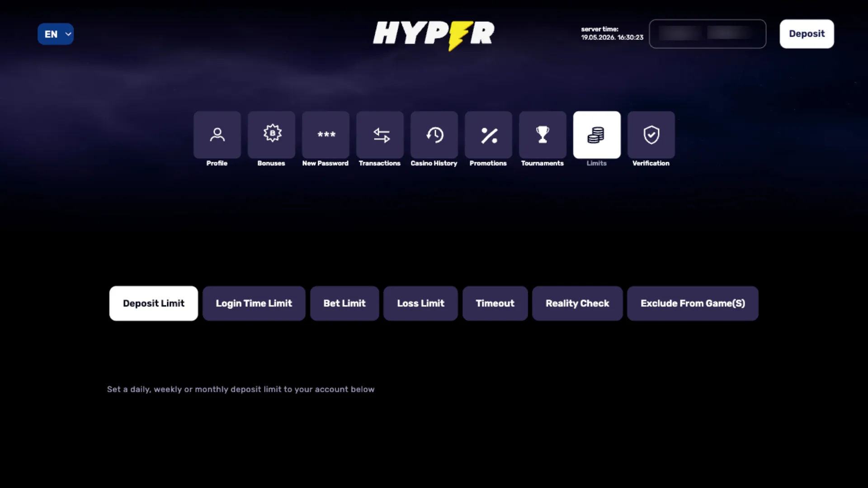This screenshot has height=488, width=868.
Task: Open the Profile icon tile
Action: click(x=217, y=135)
